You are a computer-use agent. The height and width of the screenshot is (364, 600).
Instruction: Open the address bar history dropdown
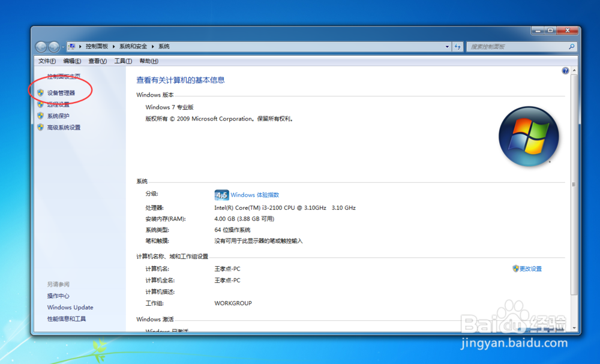pyautogui.click(x=447, y=47)
